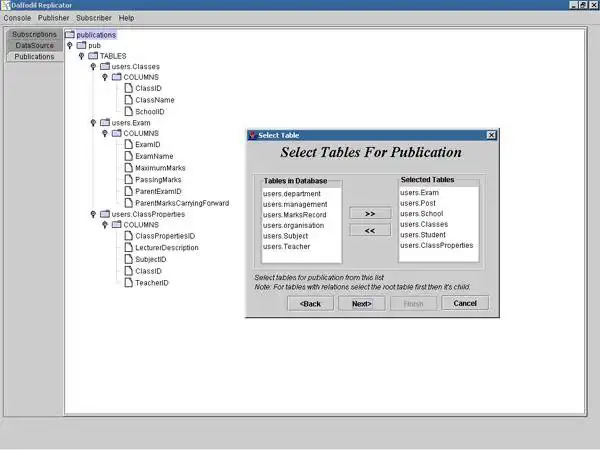Image resolution: width=600 pixels, height=450 pixels.
Task: Collapse the users.Exam node
Action: (93, 123)
